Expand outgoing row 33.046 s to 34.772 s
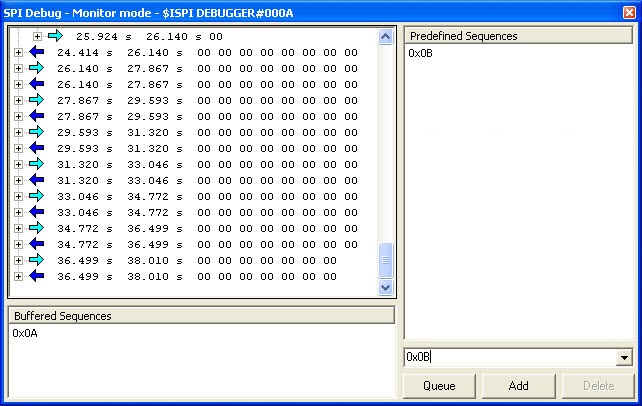The height and width of the screenshot is (406, 642). pyautogui.click(x=18, y=196)
